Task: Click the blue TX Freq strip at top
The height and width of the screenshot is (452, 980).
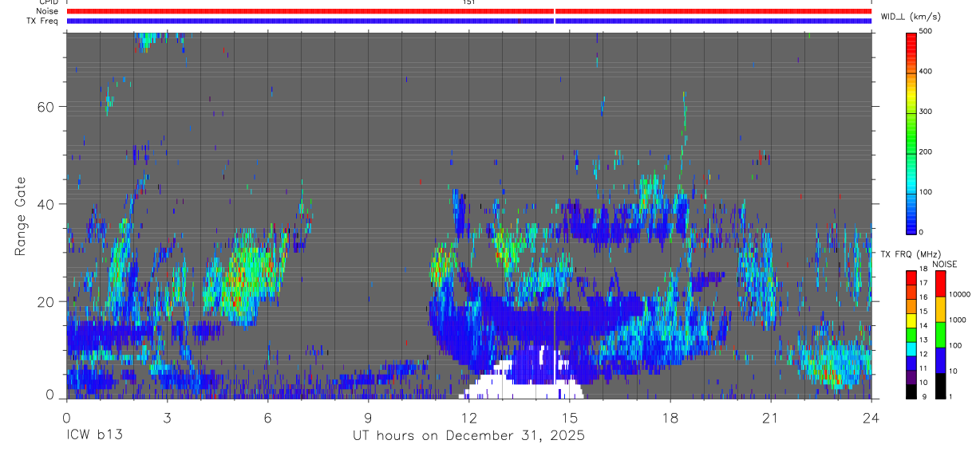Action: 468,21
